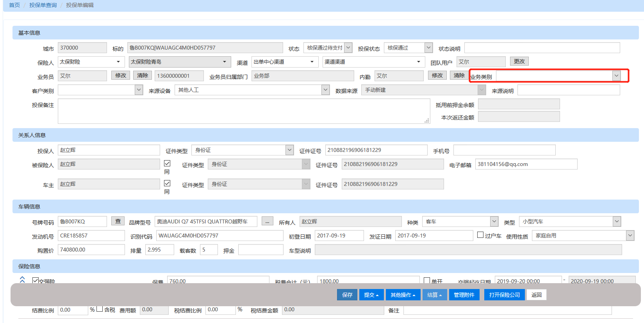Click 更改 beside the 团队用户 field
644x323 pixels.
click(x=519, y=61)
